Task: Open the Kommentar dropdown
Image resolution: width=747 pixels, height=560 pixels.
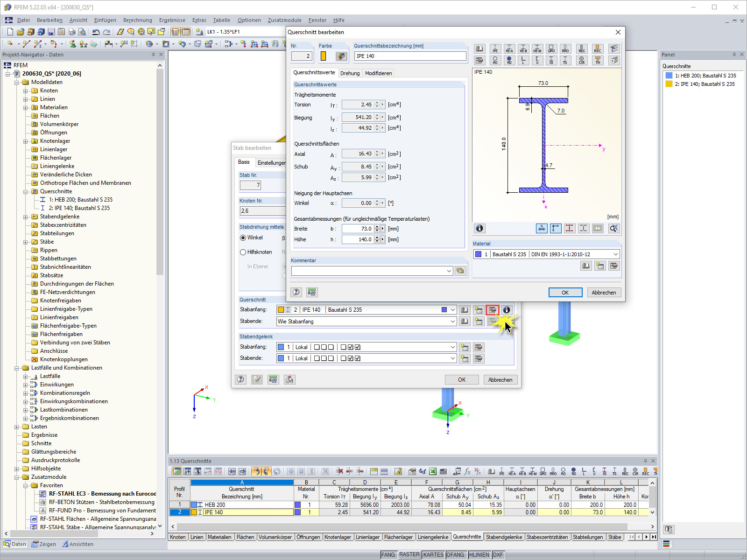Action: pos(449,271)
